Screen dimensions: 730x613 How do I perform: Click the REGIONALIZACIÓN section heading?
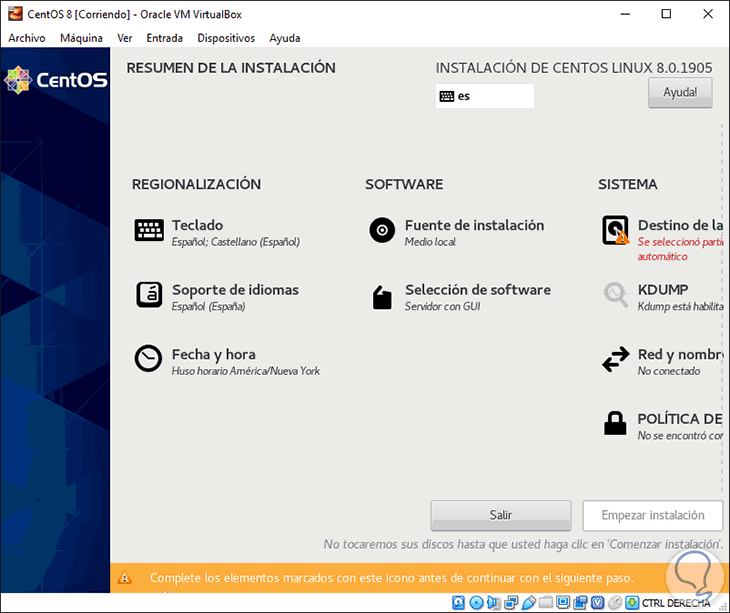[x=196, y=184]
